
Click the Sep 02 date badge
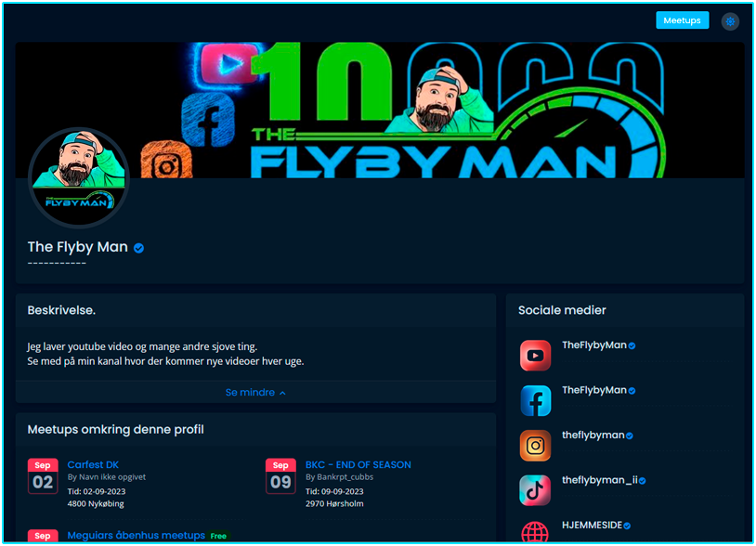[43, 476]
